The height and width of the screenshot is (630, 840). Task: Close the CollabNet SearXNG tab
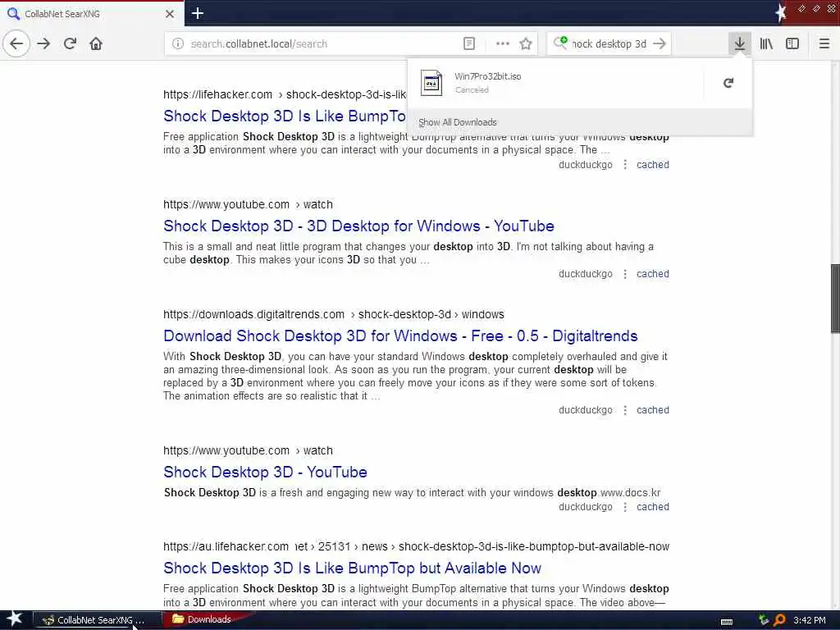(170, 14)
